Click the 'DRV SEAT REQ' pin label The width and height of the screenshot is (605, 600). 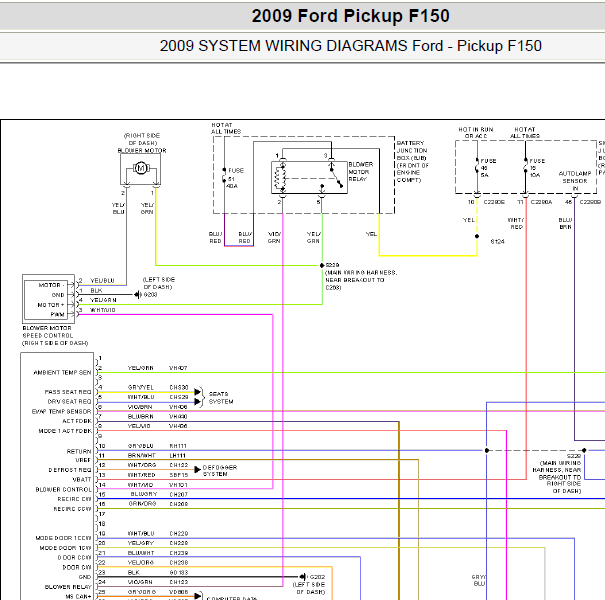[69, 402]
